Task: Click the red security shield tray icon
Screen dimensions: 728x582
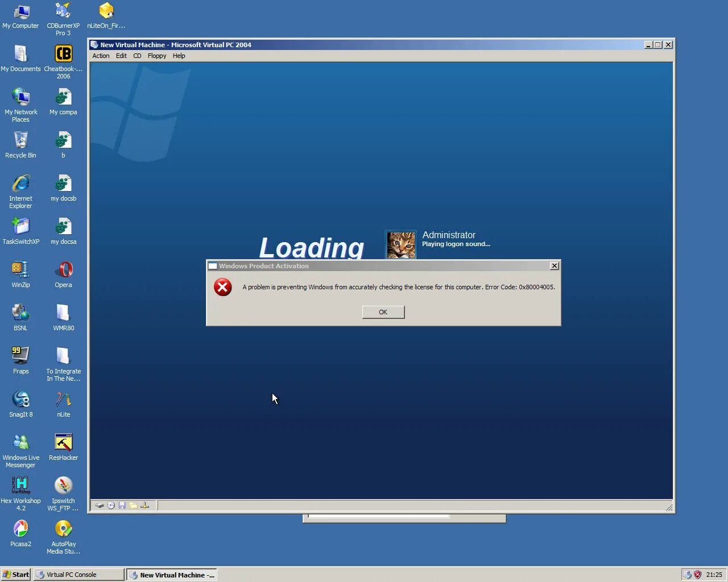Action: [697, 575]
